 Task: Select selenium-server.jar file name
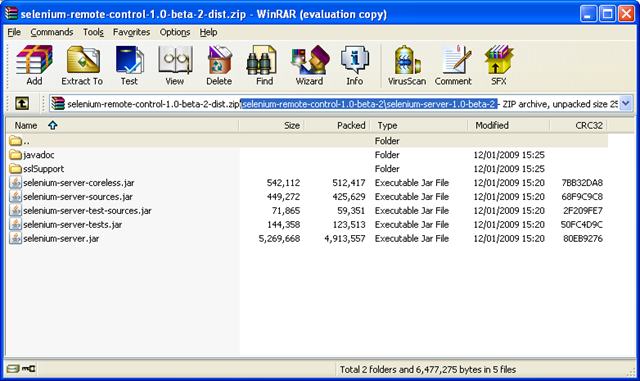click(x=61, y=238)
